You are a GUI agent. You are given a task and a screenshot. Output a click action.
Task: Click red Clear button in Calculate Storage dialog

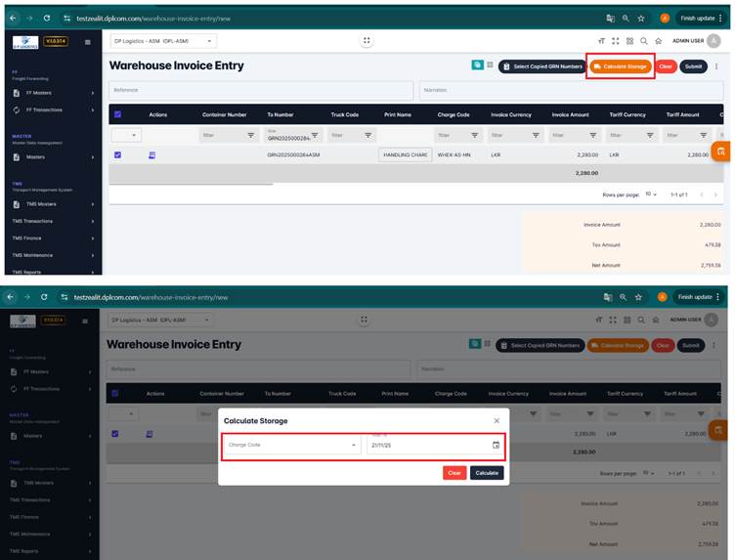(454, 473)
